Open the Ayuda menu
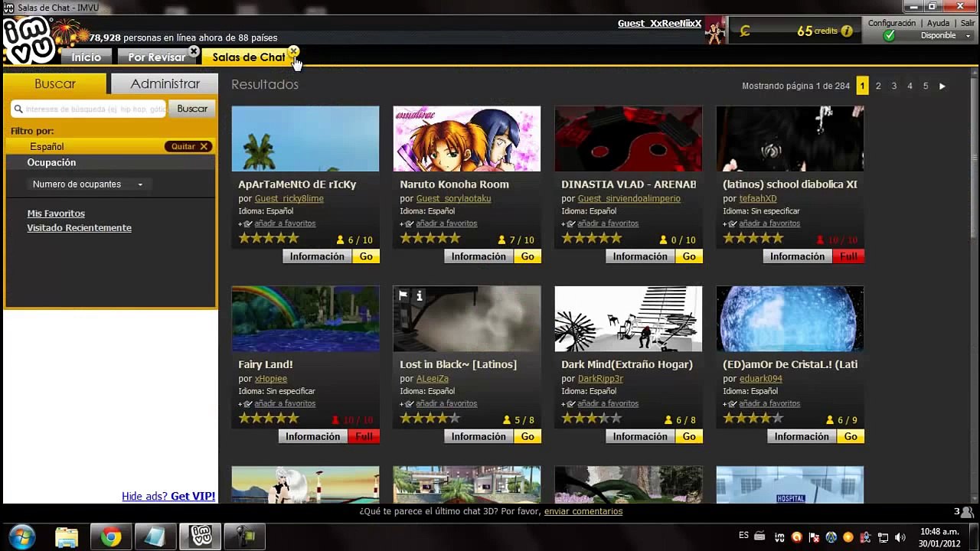The width and height of the screenshot is (980, 551). [x=938, y=23]
